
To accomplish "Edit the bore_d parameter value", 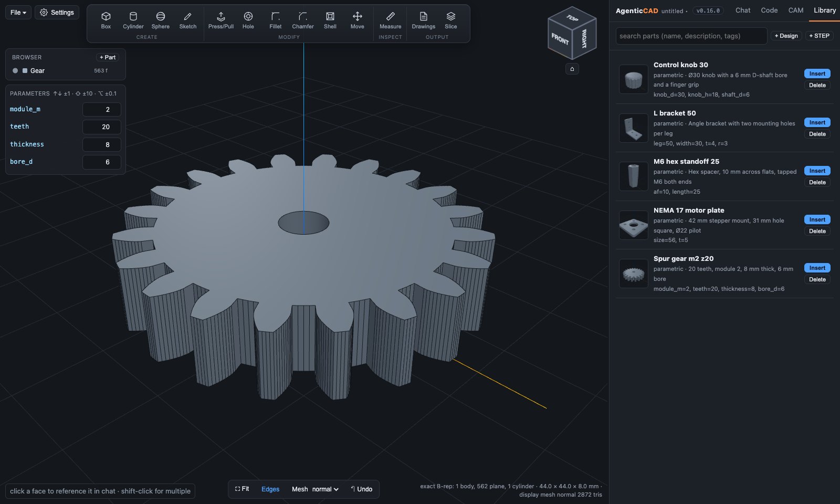I will tap(102, 162).
